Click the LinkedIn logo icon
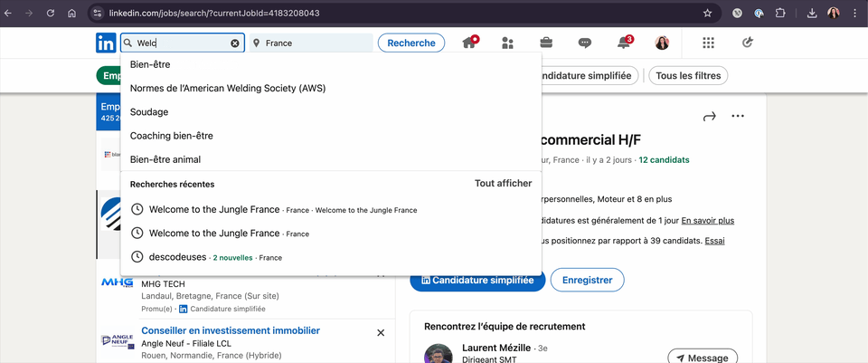 (106, 43)
